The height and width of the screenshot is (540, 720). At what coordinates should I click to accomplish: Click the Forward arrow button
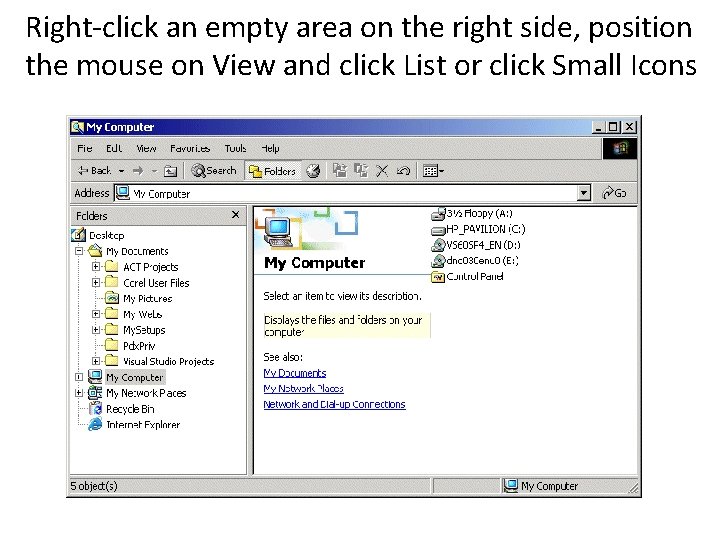[x=138, y=171]
